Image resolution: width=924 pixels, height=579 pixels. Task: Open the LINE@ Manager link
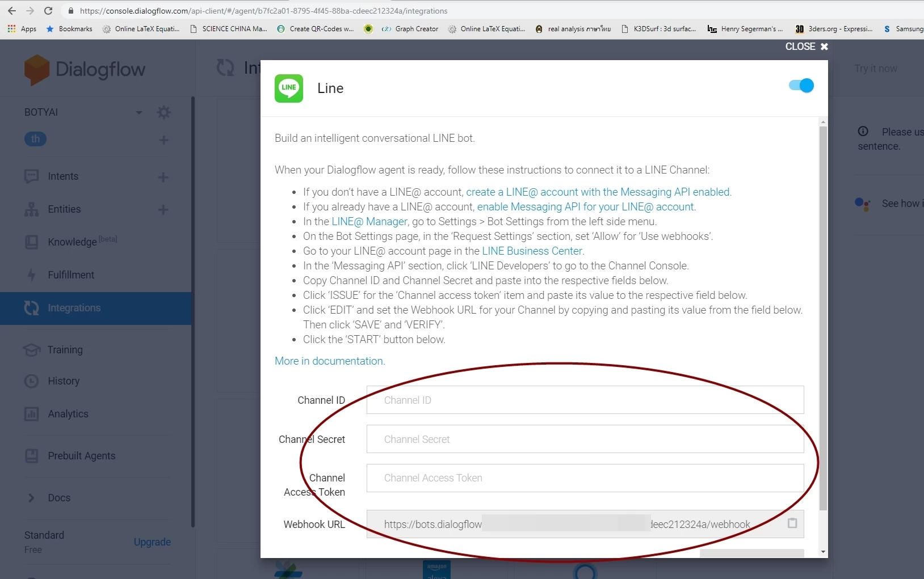(x=369, y=222)
